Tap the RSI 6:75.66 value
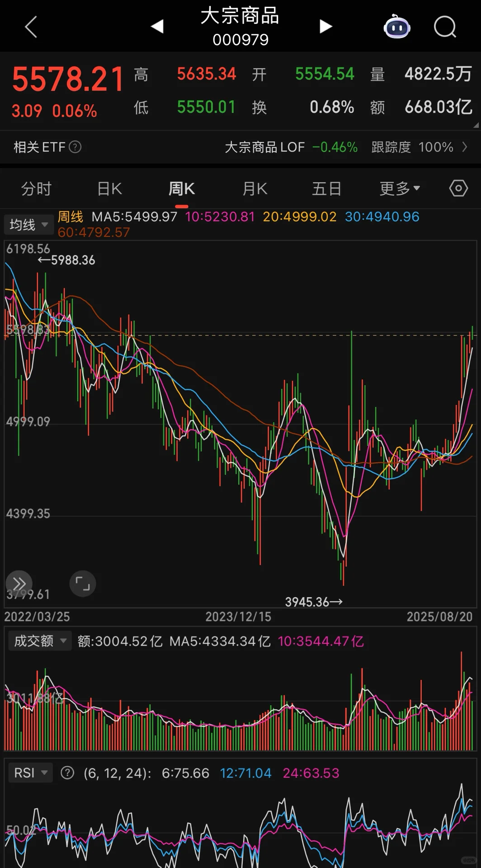 coord(185,773)
